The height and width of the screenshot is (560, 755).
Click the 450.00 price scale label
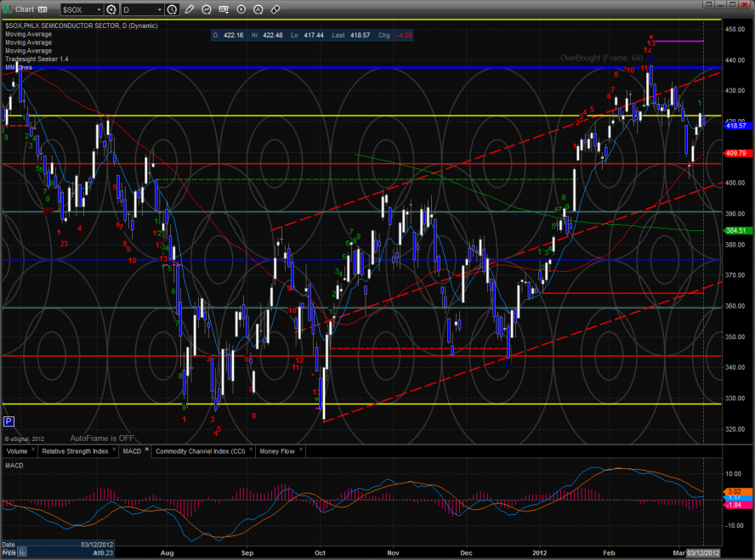point(735,30)
